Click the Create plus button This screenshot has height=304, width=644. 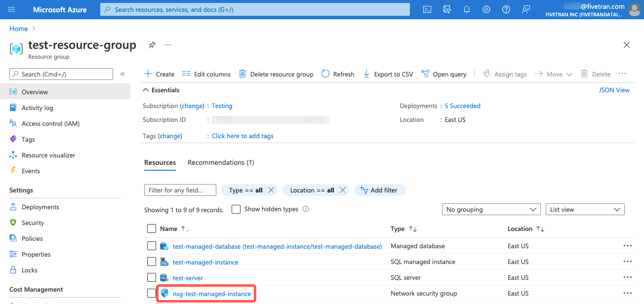pos(159,74)
